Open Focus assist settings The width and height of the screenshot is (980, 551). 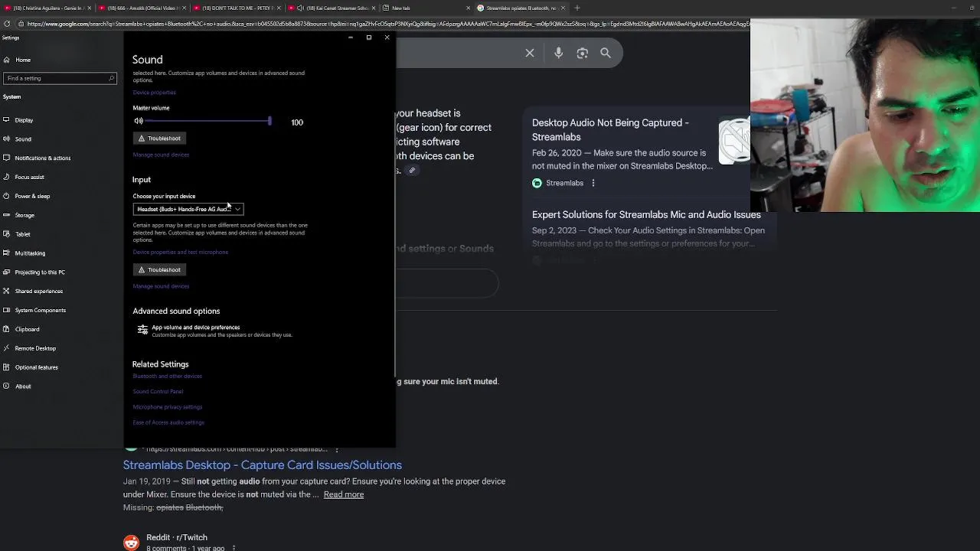(29, 177)
